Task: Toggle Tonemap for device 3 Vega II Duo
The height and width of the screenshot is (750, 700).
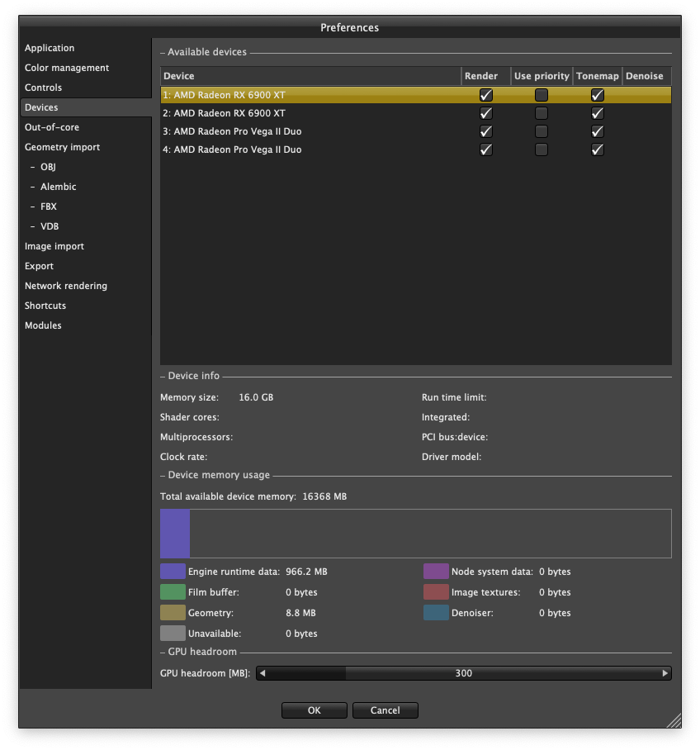Action: (597, 131)
